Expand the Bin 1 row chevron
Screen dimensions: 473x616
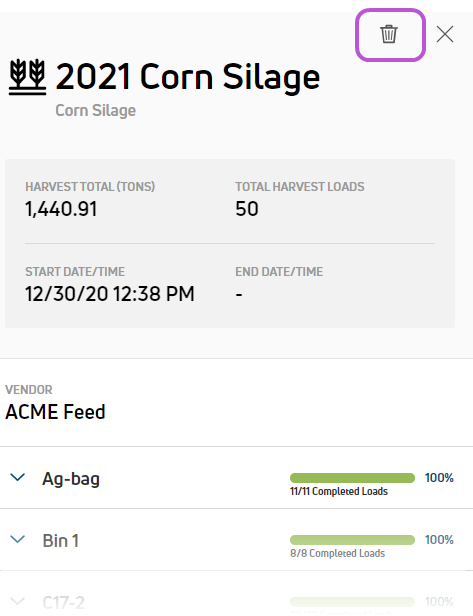pyautogui.click(x=18, y=539)
